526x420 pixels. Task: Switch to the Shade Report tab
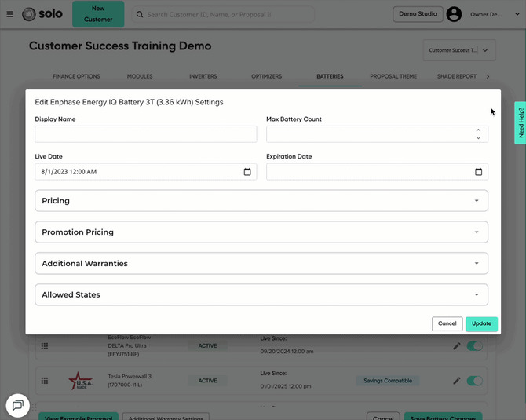click(x=456, y=77)
